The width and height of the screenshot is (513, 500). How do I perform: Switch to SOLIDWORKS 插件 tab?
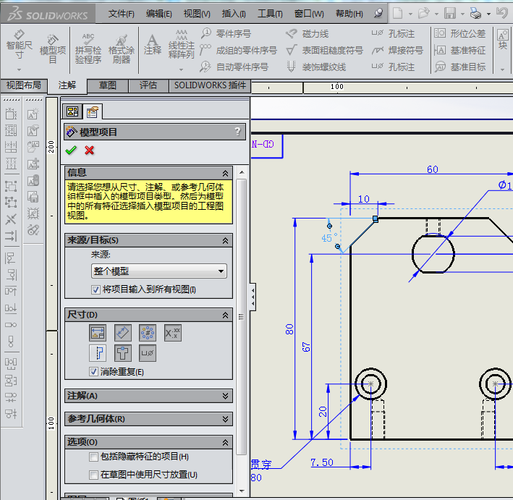[210, 86]
